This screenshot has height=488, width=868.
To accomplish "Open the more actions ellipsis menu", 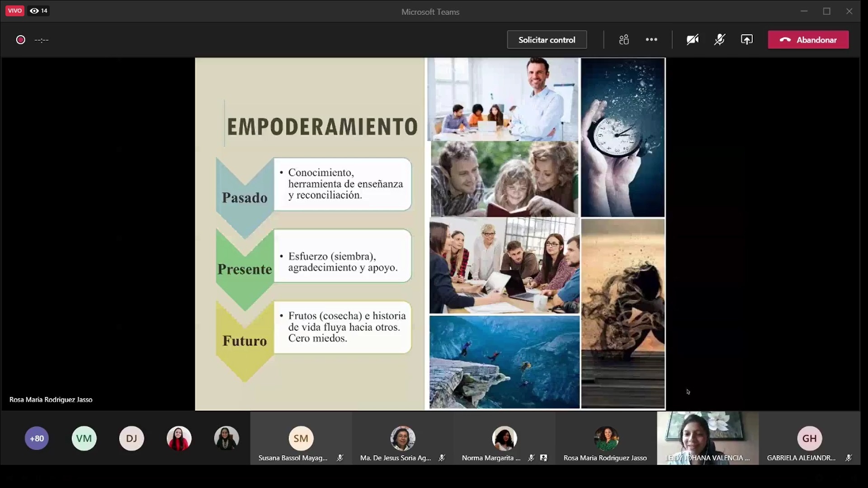I will (651, 40).
